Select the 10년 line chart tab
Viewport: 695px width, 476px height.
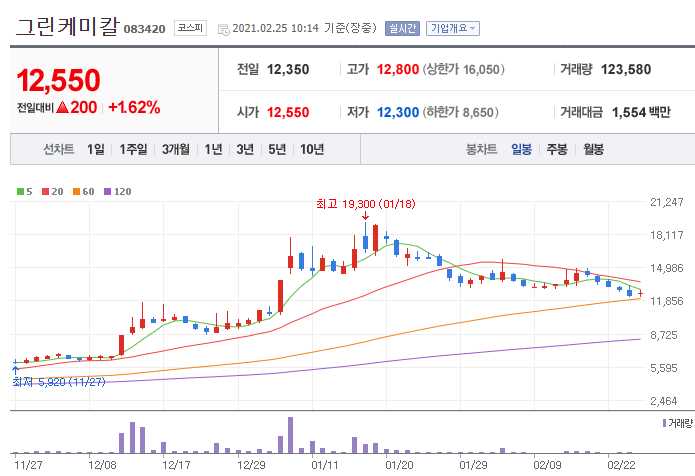coord(312,149)
